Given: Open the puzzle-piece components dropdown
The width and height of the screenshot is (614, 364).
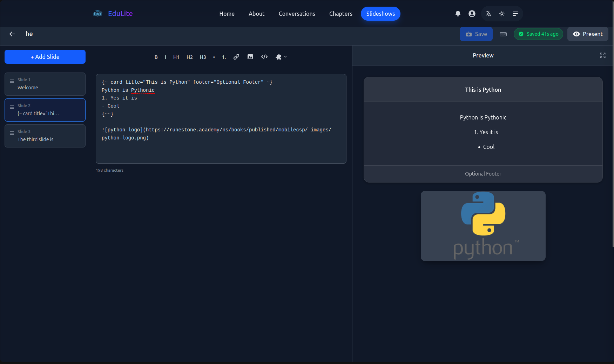Looking at the screenshot, I should pos(281,57).
